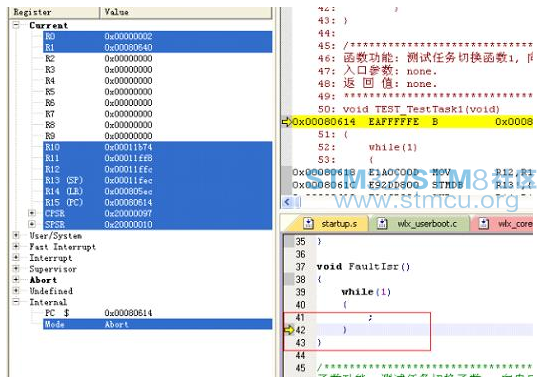This screenshot has width=538, height=384.
Task: Click the Register column header
Action: pyautogui.click(x=55, y=12)
